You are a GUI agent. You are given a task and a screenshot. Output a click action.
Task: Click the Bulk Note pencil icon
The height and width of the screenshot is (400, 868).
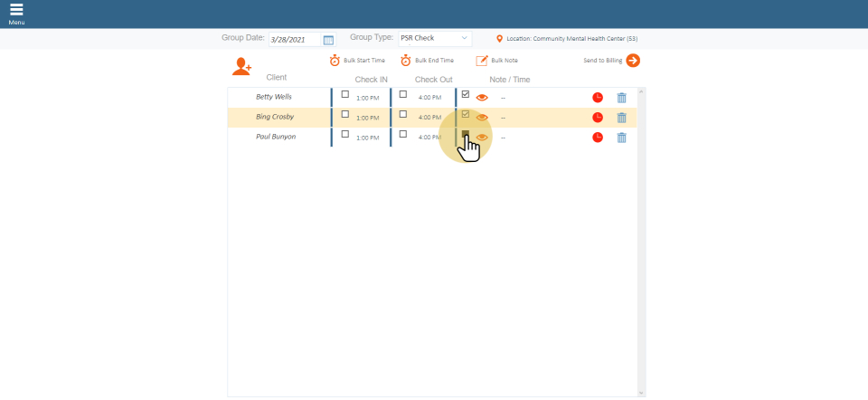tap(482, 61)
